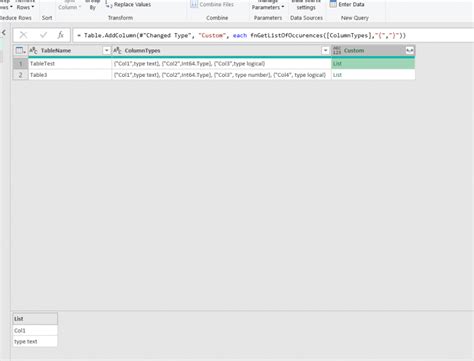
Task: Click the Custom column ABC123 type icon
Action: pyautogui.click(x=337, y=51)
